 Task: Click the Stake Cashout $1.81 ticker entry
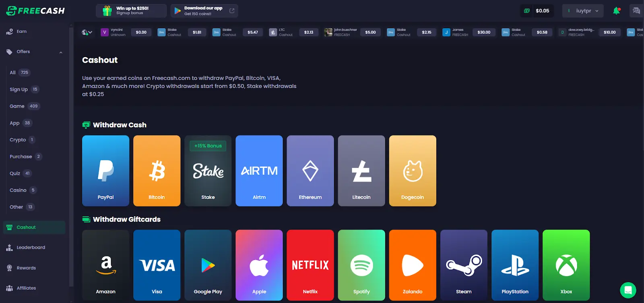182,32
